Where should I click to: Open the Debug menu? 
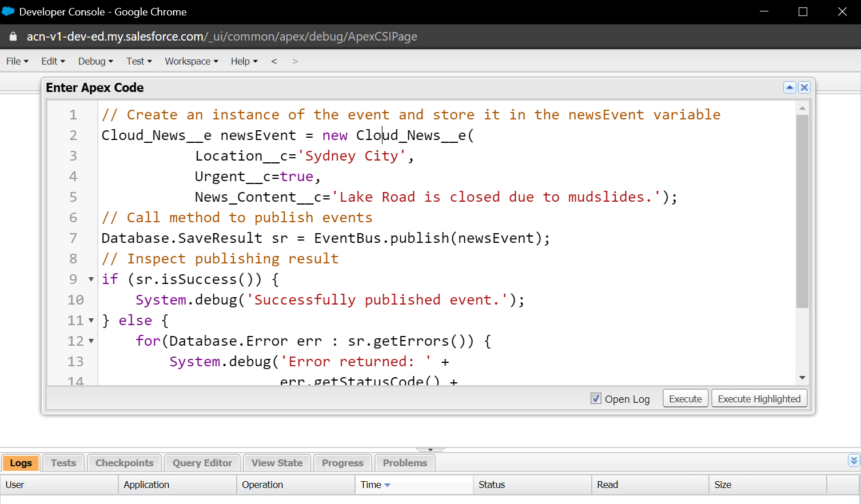95,61
